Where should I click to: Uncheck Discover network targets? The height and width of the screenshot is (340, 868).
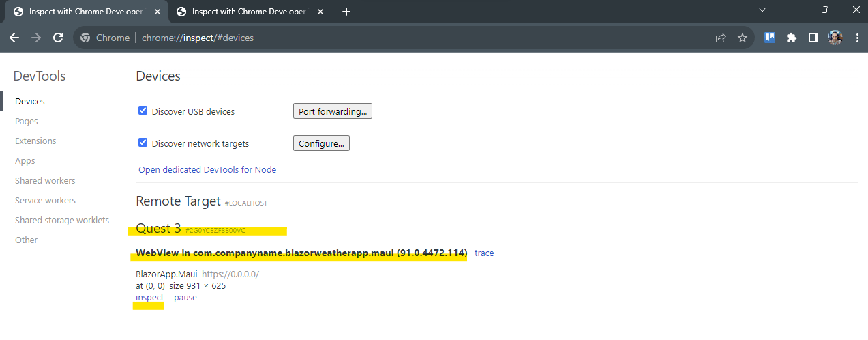pyautogui.click(x=143, y=143)
